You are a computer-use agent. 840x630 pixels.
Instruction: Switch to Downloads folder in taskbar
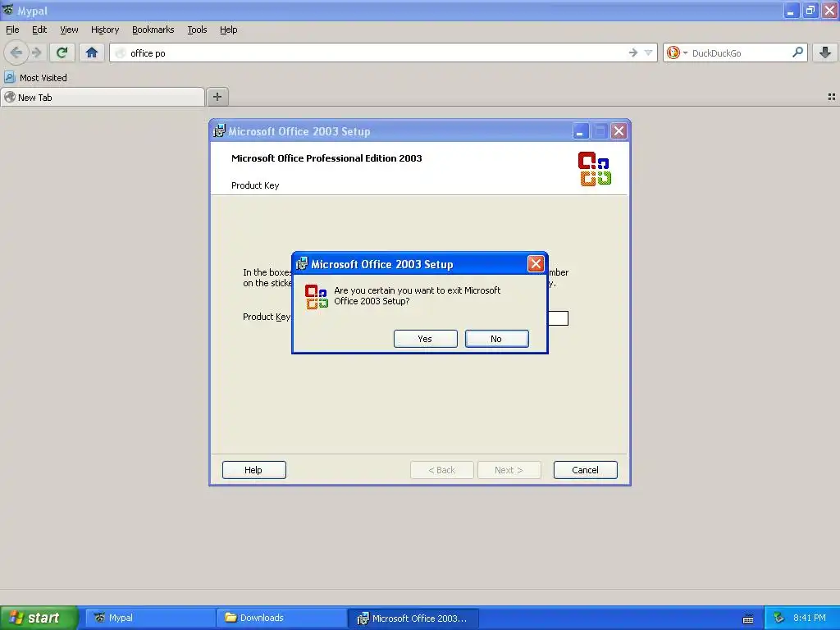282,618
